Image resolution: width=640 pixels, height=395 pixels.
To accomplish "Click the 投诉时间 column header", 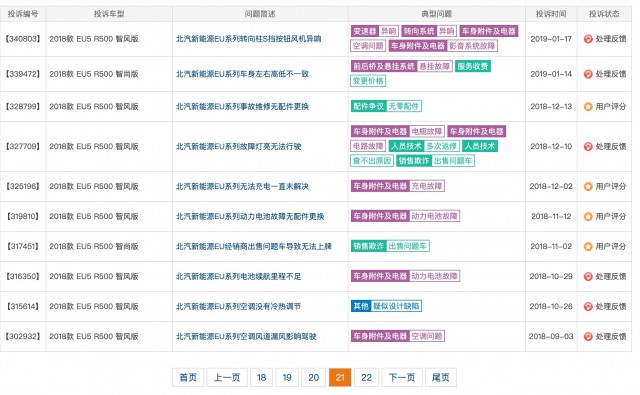I will pyautogui.click(x=551, y=14).
